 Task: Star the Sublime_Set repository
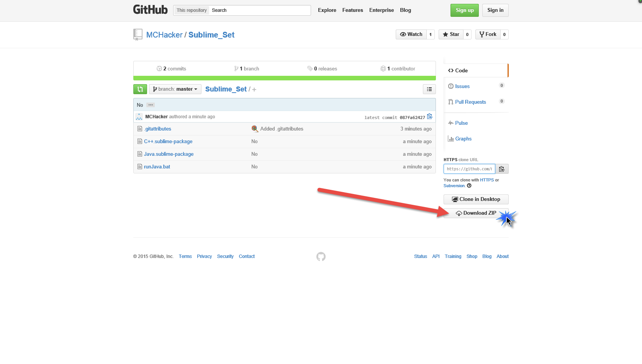[x=451, y=34]
